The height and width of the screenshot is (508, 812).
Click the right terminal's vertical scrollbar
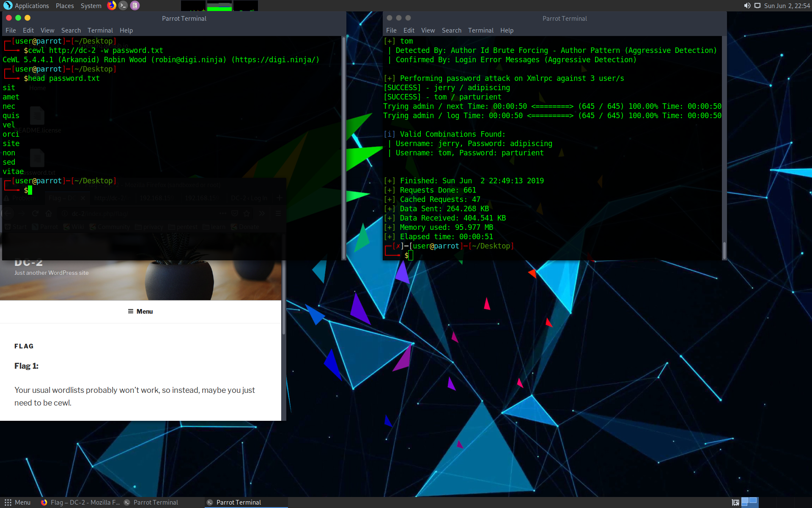[724, 250]
